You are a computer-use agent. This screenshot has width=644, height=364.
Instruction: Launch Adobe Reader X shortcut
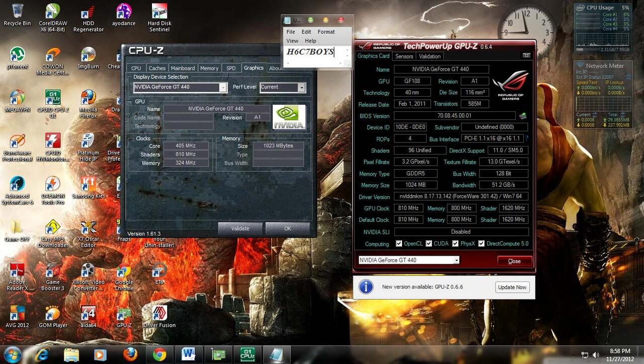(17, 277)
